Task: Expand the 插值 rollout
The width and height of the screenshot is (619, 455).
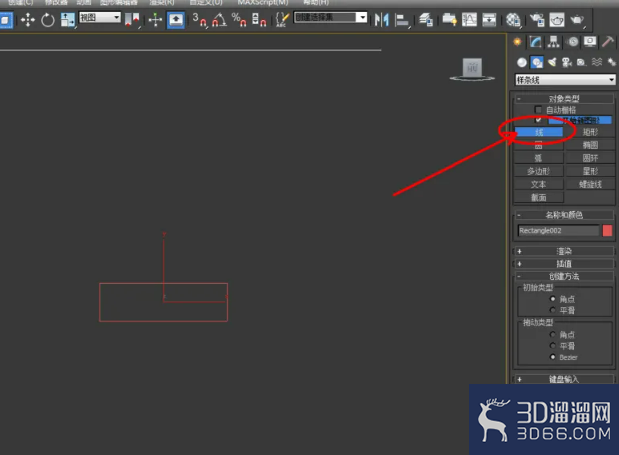Action: pyautogui.click(x=564, y=264)
